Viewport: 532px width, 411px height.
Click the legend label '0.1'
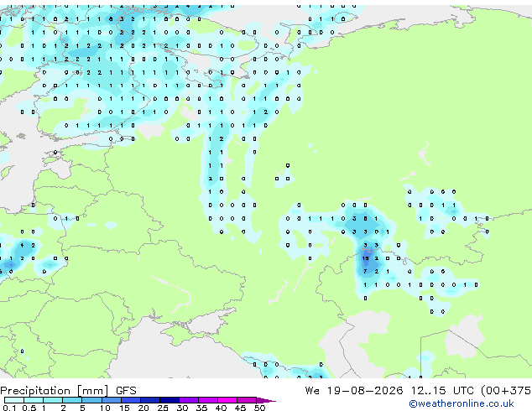tap(9, 408)
